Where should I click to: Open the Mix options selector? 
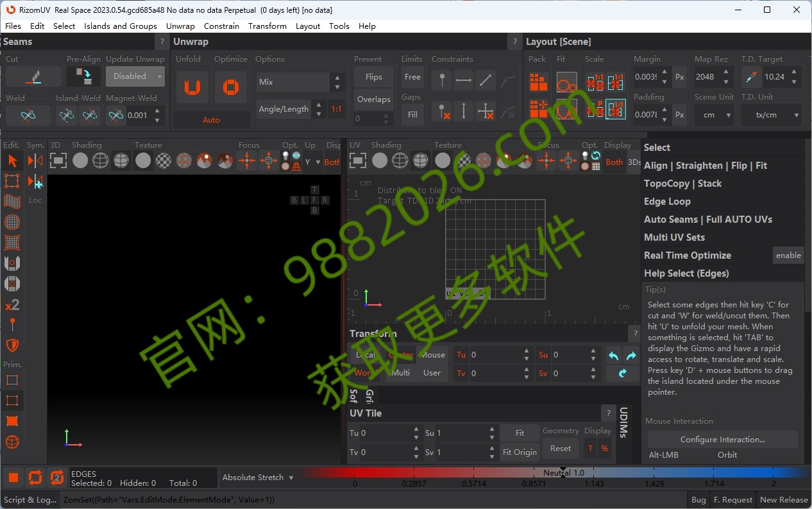300,82
